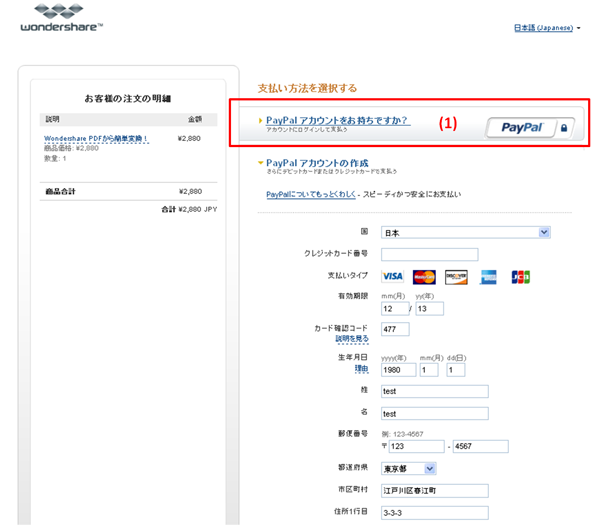Click the Wondershare logo
600x525 pixels.
pyautogui.click(x=62, y=17)
